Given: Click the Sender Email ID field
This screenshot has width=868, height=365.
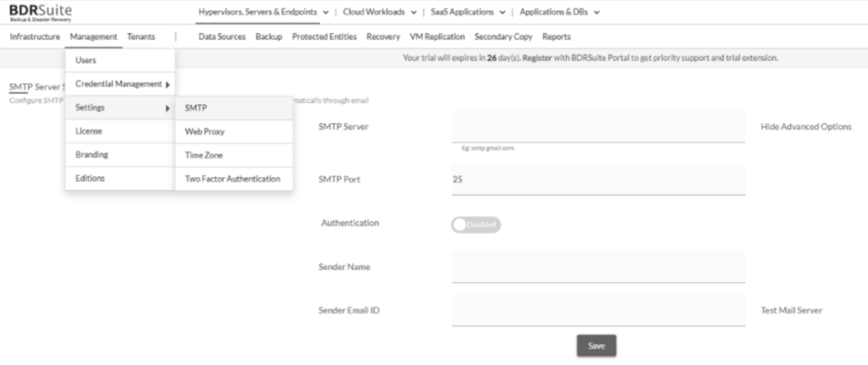Looking at the screenshot, I should 598,310.
